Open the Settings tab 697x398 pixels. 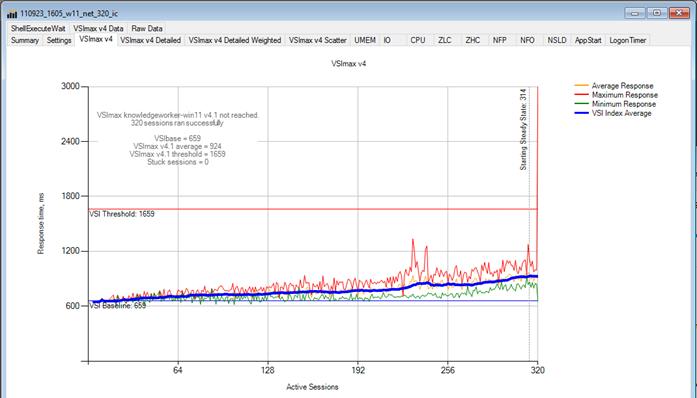point(59,40)
